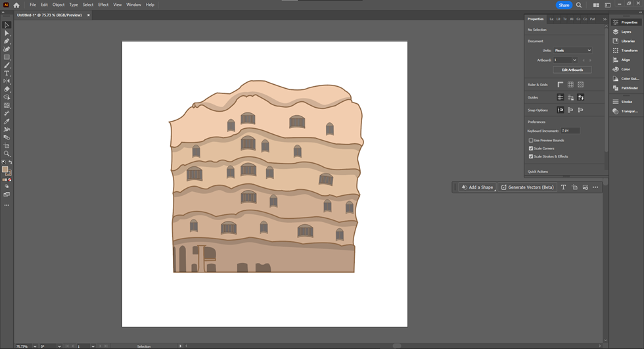This screenshot has height=349, width=644.
Task: Select the Eyedropper tool
Action: point(7,122)
